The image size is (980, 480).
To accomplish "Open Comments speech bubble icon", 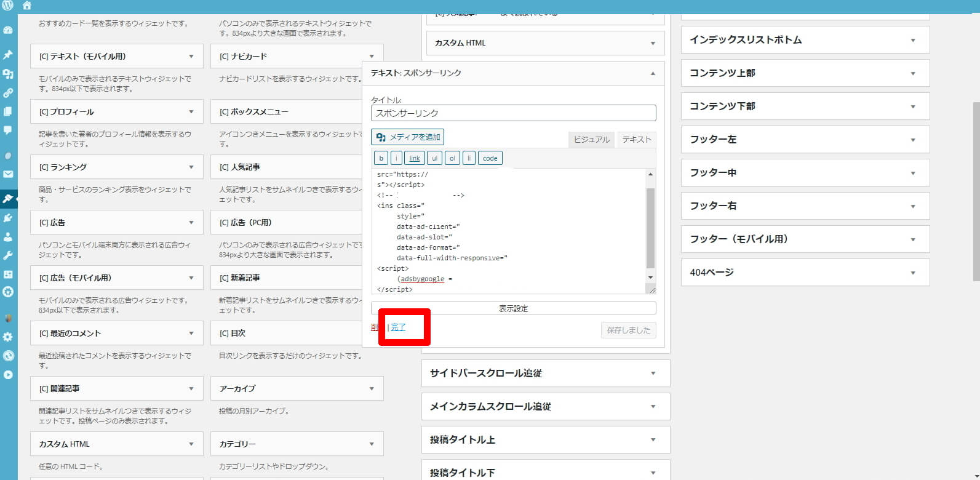I will click(x=8, y=130).
